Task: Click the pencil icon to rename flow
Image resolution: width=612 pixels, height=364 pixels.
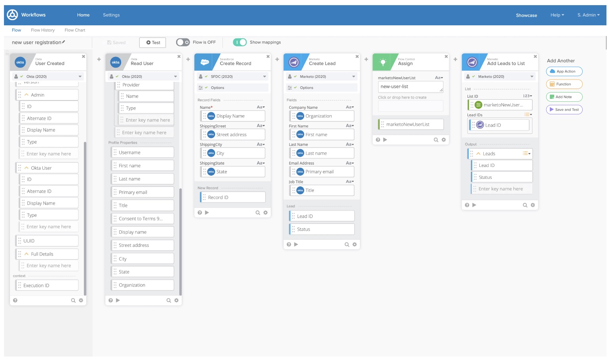Action: [64, 42]
